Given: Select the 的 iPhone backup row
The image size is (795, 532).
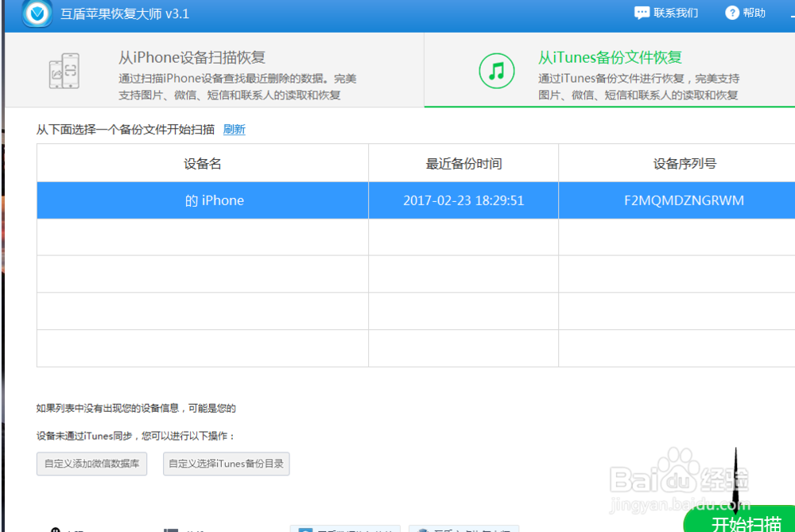Looking at the screenshot, I should [416, 200].
